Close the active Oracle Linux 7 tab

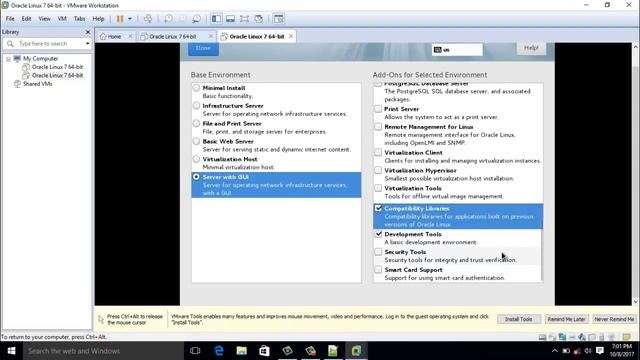291,36
